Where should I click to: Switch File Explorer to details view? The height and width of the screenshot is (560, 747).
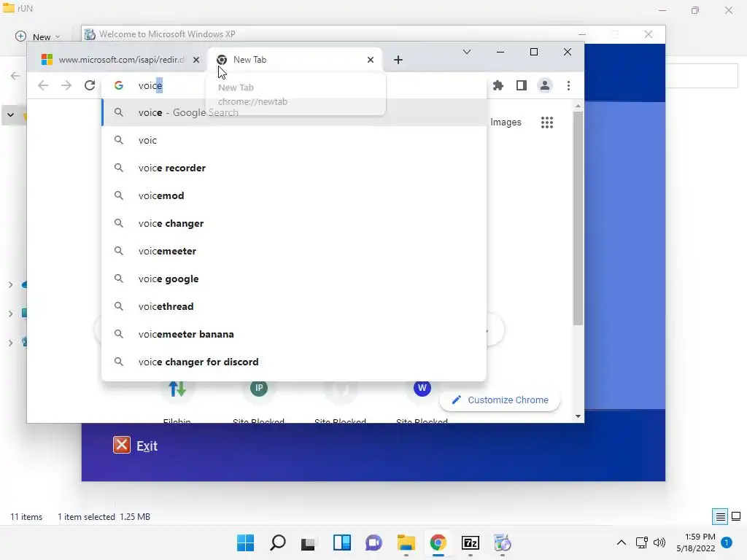720,516
